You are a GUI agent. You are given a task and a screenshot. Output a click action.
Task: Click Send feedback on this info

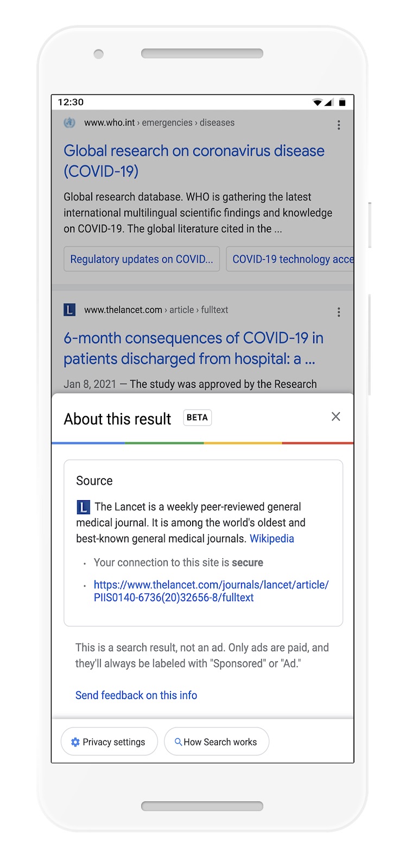136,695
